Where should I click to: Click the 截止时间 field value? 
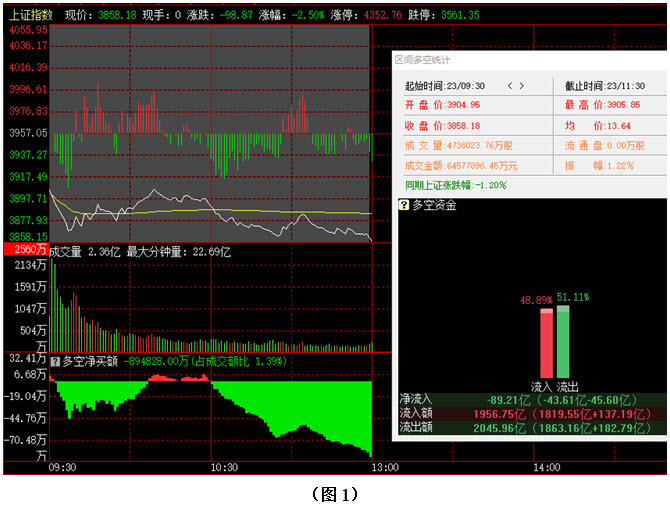point(636,86)
